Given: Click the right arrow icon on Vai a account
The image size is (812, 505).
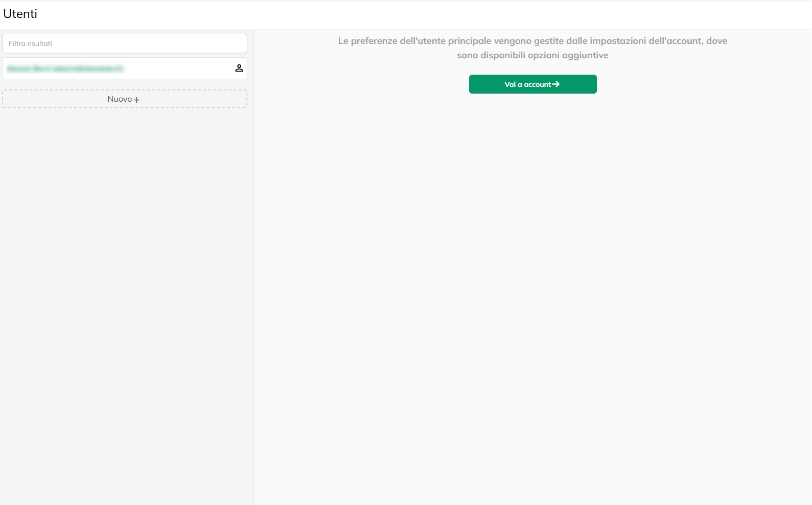Looking at the screenshot, I should (556, 84).
